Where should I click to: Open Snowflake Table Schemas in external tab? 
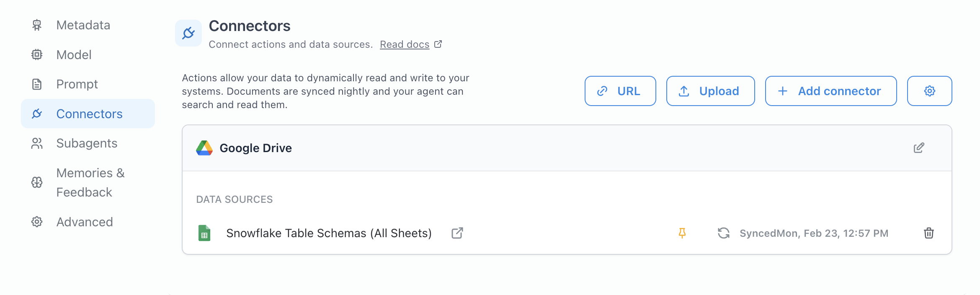click(457, 233)
